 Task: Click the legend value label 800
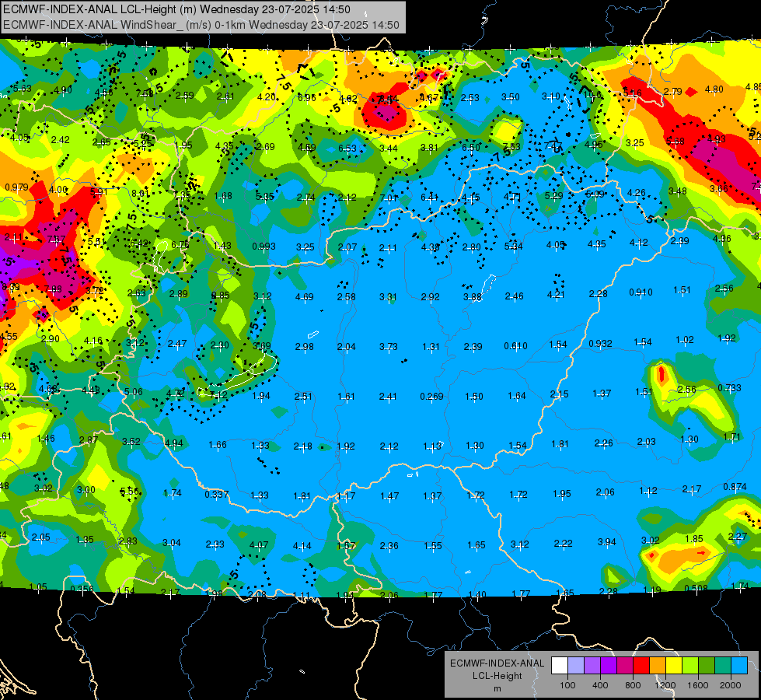[x=633, y=685]
